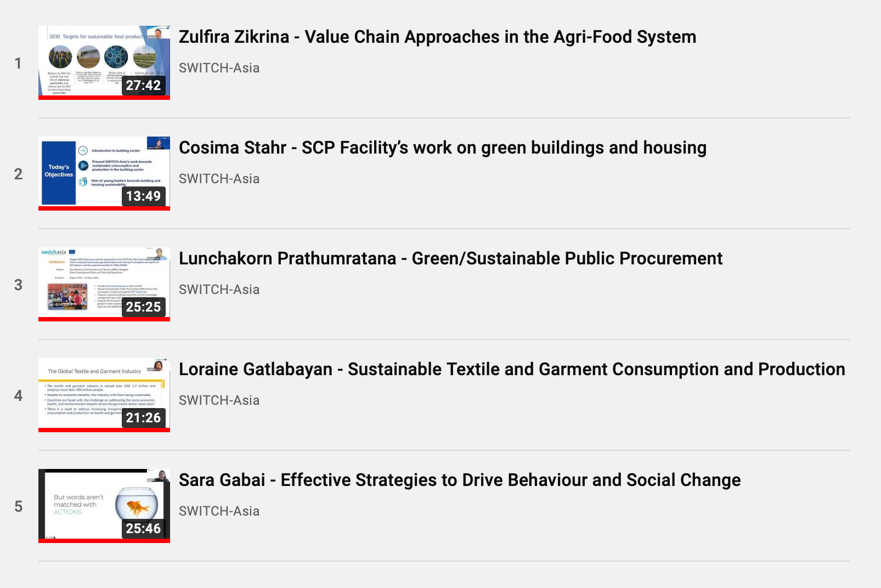Visit SWITCH-Asia channel under Loraine Gatlabayan video
The width and height of the screenshot is (881, 588).
tap(219, 400)
